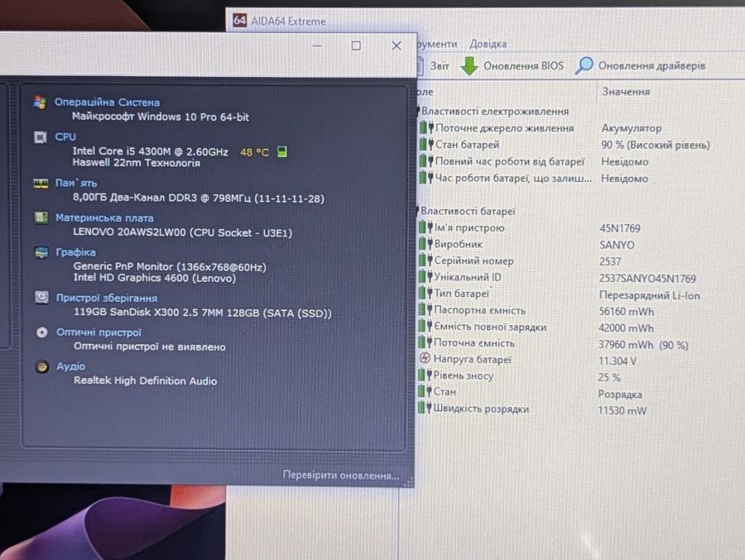The width and height of the screenshot is (745, 560).
Task: Click the RAM module icon beside Пам'ять
Action: click(41, 184)
